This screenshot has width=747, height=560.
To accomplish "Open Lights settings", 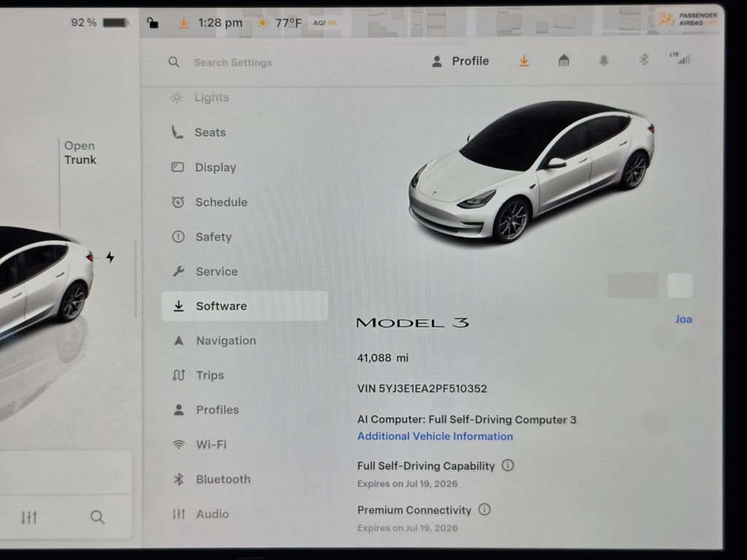I will [x=200, y=98].
